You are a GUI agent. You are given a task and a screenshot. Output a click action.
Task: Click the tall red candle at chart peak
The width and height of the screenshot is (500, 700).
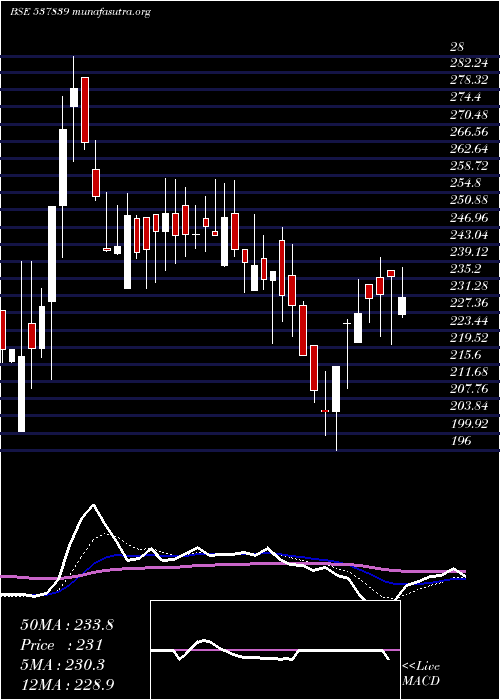(x=85, y=110)
